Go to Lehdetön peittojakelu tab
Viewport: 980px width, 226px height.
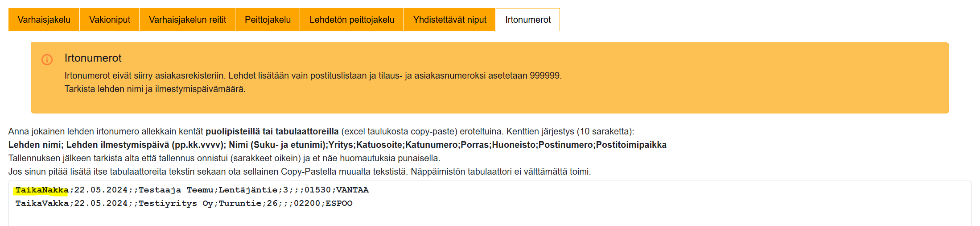pos(352,20)
